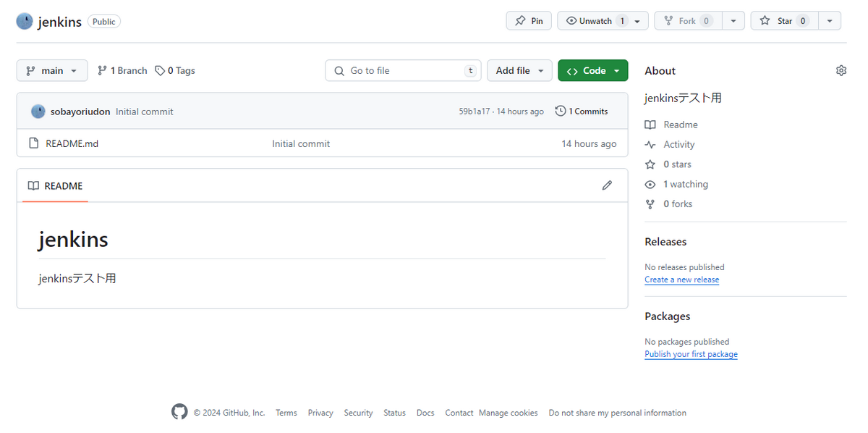Viewport: 868px width, 433px height.
Task: Click Do not share my personal information
Action: click(618, 413)
